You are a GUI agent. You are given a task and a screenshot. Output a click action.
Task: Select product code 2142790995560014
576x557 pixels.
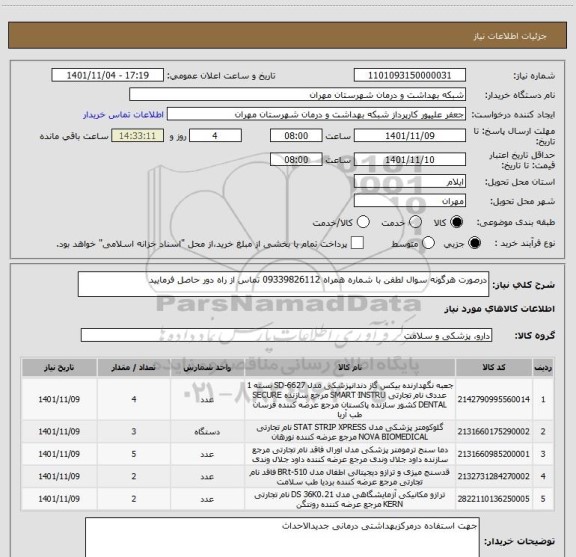tap(494, 399)
